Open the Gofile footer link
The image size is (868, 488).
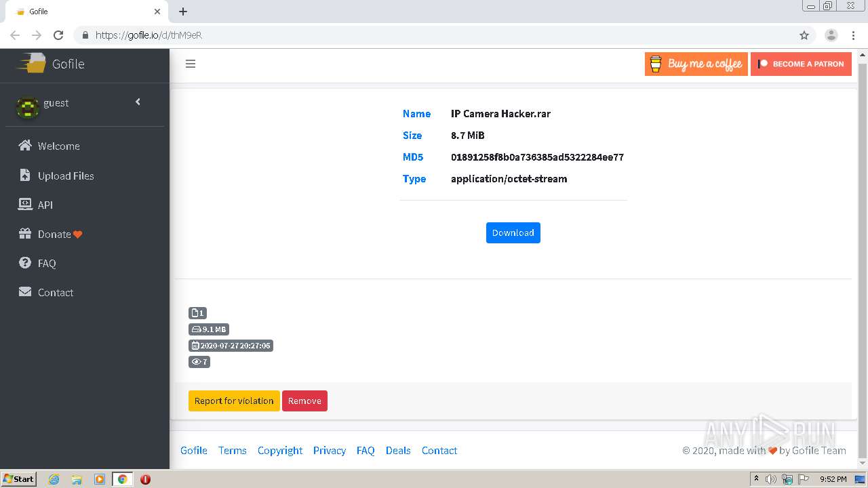[x=194, y=450]
